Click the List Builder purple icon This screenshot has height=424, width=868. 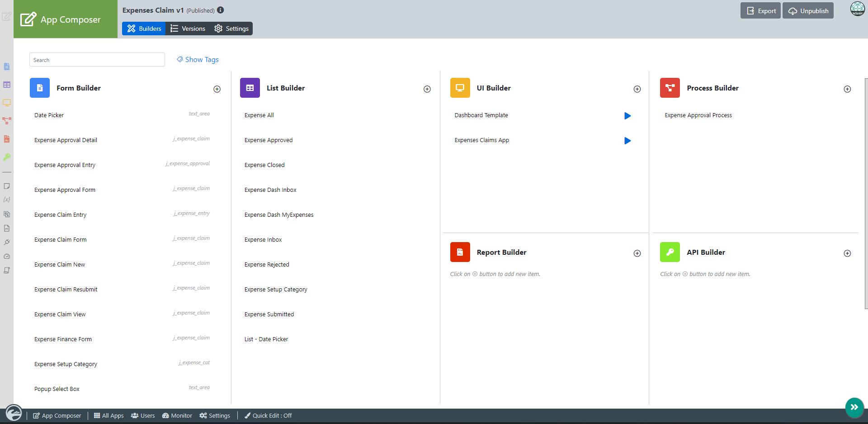pyautogui.click(x=250, y=88)
